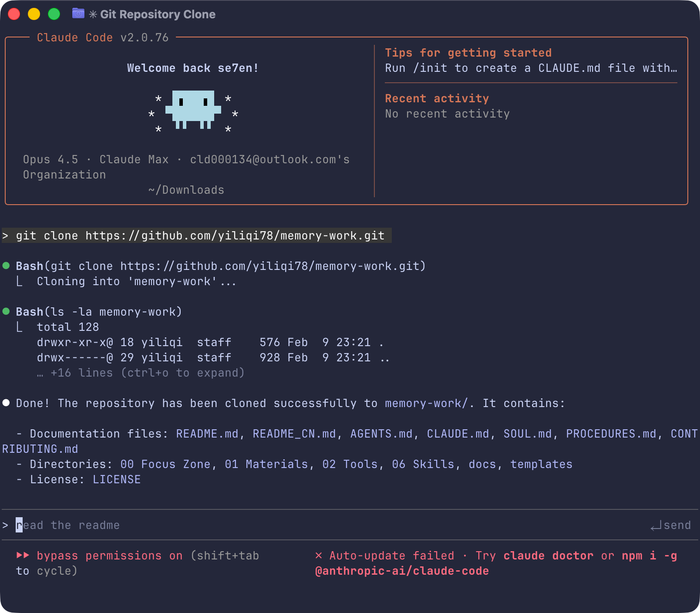Click the "Cloning into 'memory-work'..." output
The image size is (700, 613).
click(x=137, y=281)
